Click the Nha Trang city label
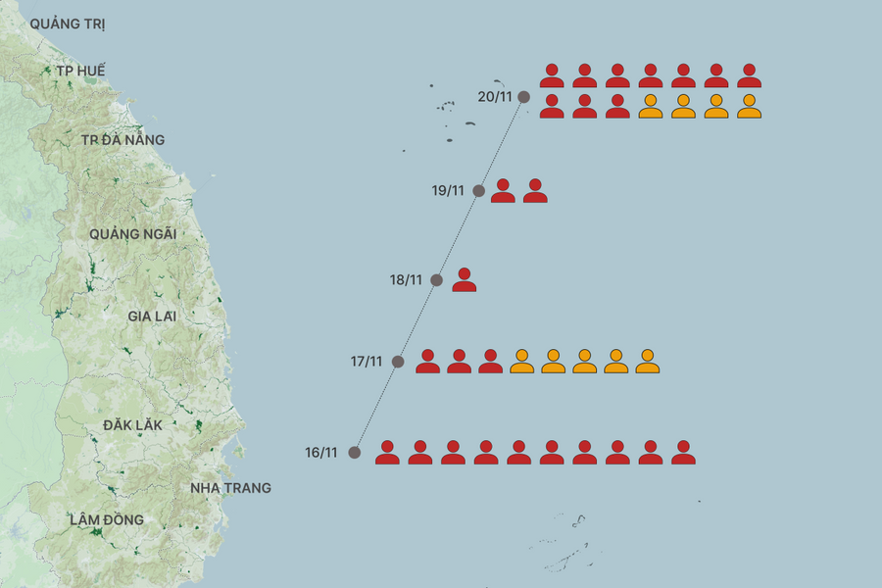 point(230,488)
